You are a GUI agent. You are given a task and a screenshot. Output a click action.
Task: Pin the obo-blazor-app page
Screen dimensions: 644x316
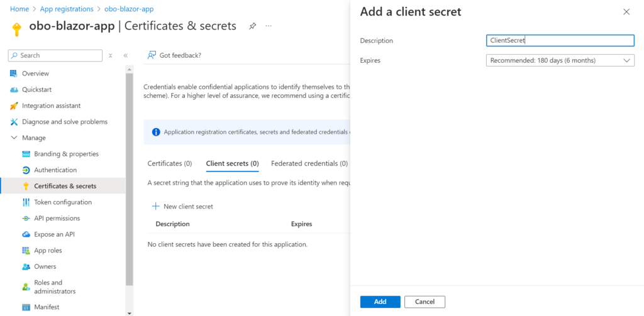[253, 26]
